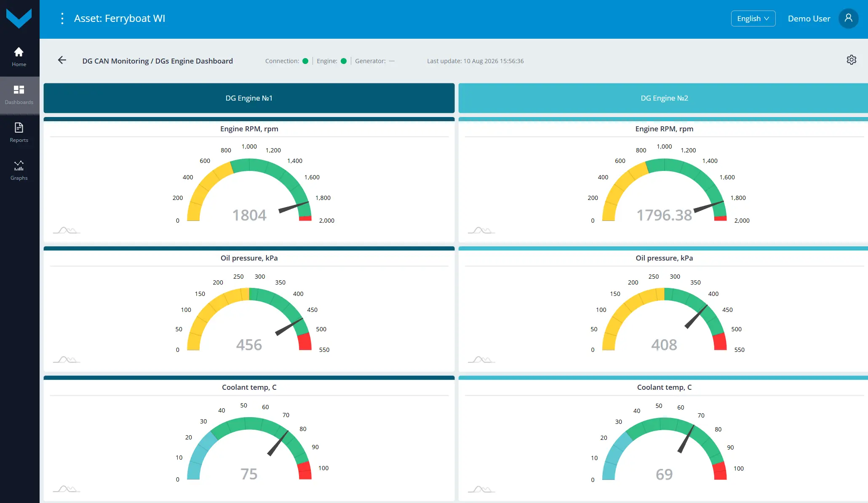Click the 75 coolant temp value
868x503 pixels.
tap(249, 474)
